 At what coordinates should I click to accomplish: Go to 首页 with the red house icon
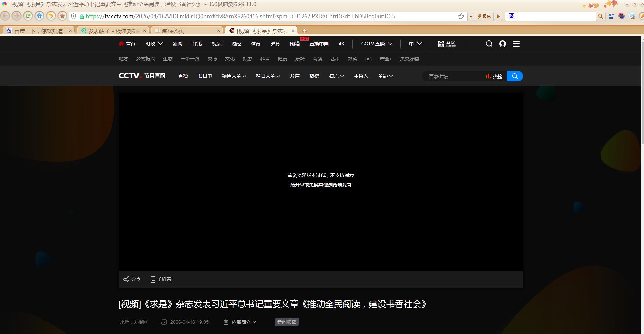(127, 44)
